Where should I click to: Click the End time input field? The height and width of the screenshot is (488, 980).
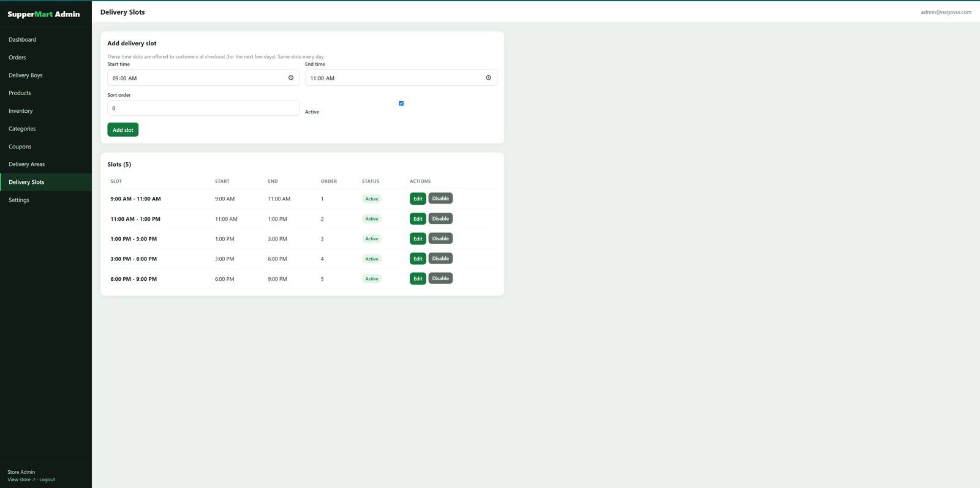[401, 78]
